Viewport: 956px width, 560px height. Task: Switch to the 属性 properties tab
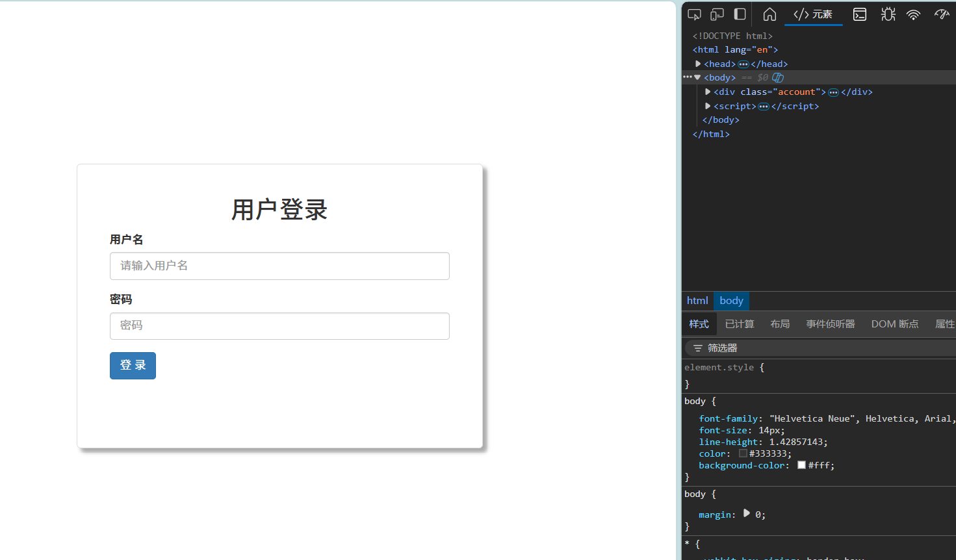tap(944, 324)
